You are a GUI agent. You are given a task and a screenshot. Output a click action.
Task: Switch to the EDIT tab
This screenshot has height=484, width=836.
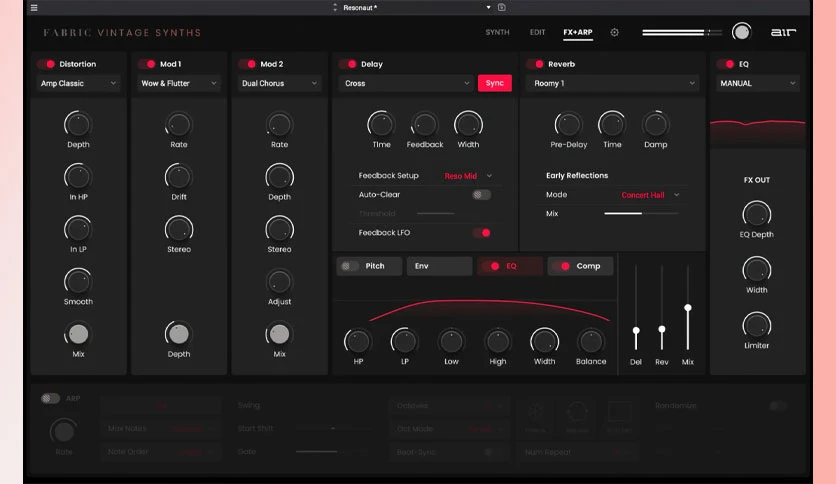coord(537,33)
